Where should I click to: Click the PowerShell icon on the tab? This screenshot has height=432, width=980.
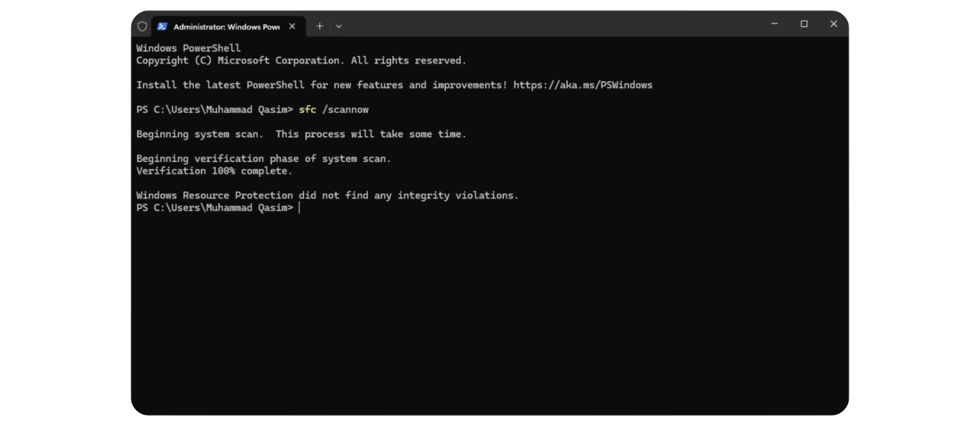click(x=162, y=26)
